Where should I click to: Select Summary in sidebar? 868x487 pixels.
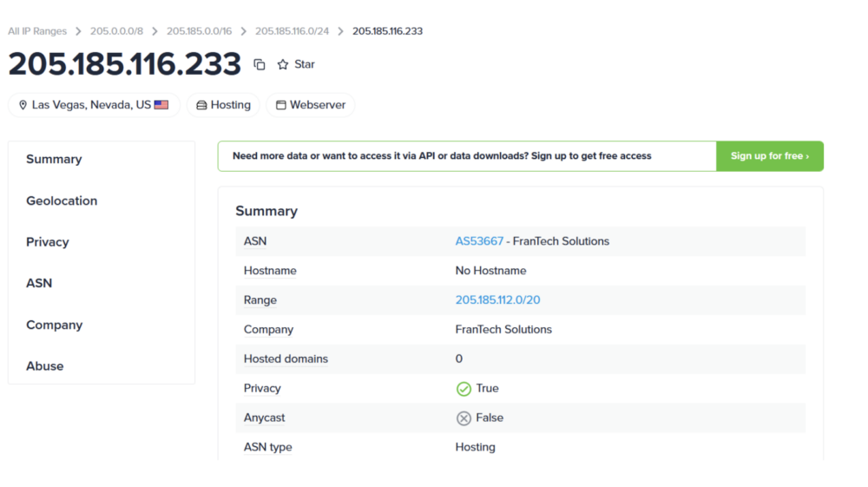tap(54, 159)
